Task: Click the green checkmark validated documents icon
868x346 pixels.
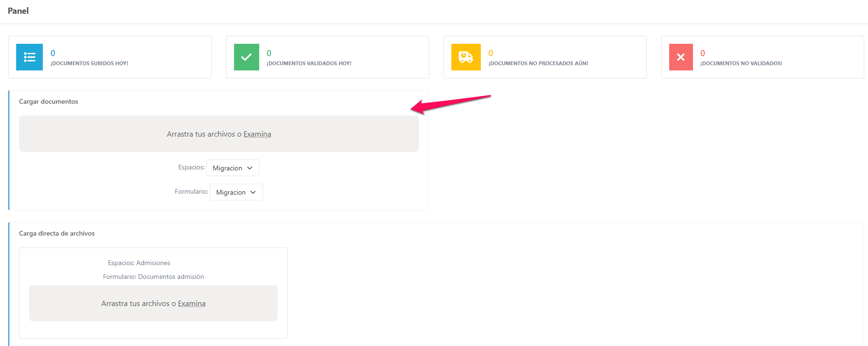Action: (246, 57)
